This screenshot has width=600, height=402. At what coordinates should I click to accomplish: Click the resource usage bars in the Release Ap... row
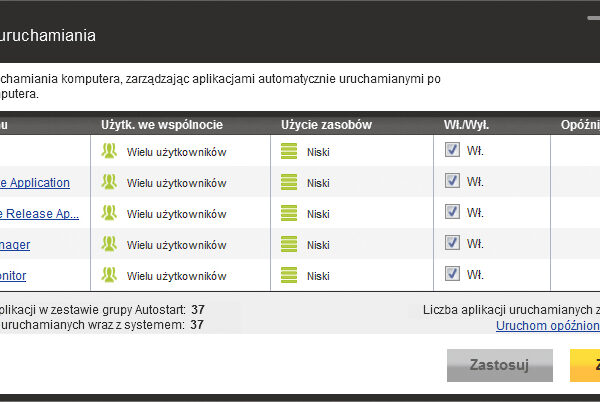289,213
